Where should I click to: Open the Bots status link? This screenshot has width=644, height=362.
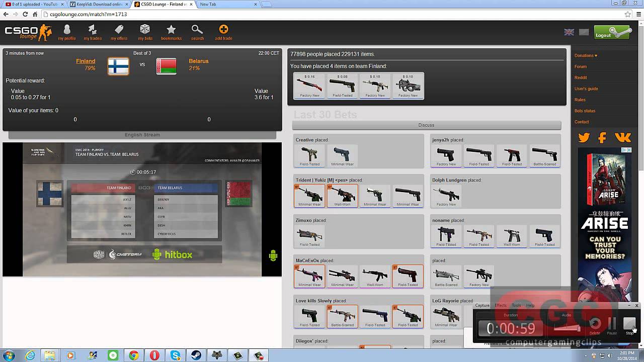[585, 111]
